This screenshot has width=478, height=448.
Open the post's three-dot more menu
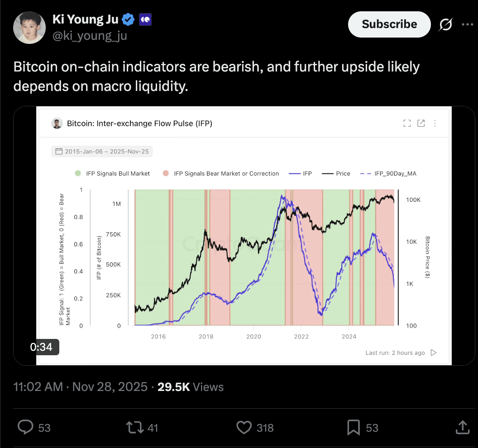coord(467,25)
